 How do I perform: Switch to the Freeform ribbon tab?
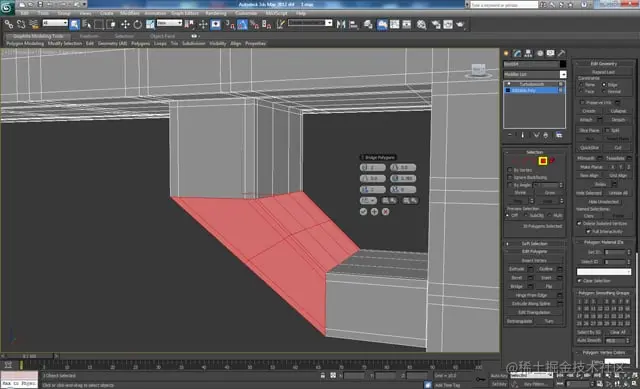click(x=89, y=36)
